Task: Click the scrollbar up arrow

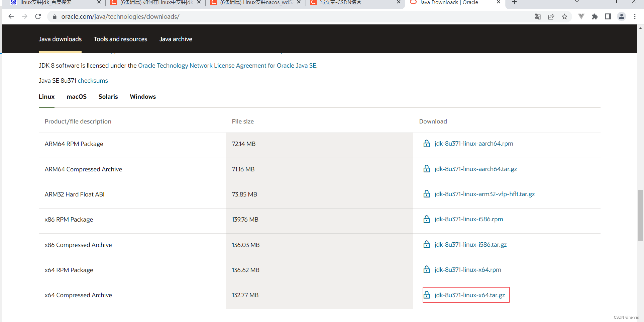Action: [x=640, y=28]
